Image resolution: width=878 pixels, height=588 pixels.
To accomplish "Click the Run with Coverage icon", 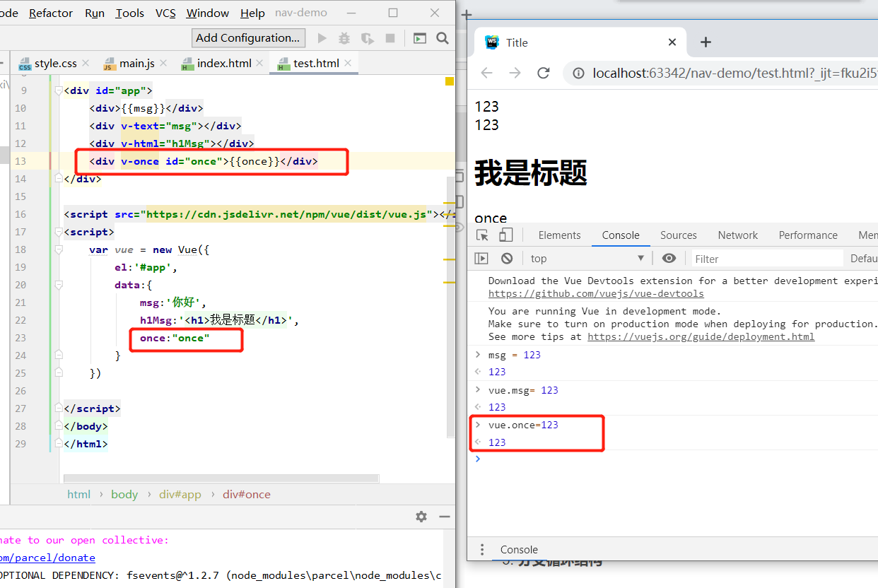I will coord(367,38).
